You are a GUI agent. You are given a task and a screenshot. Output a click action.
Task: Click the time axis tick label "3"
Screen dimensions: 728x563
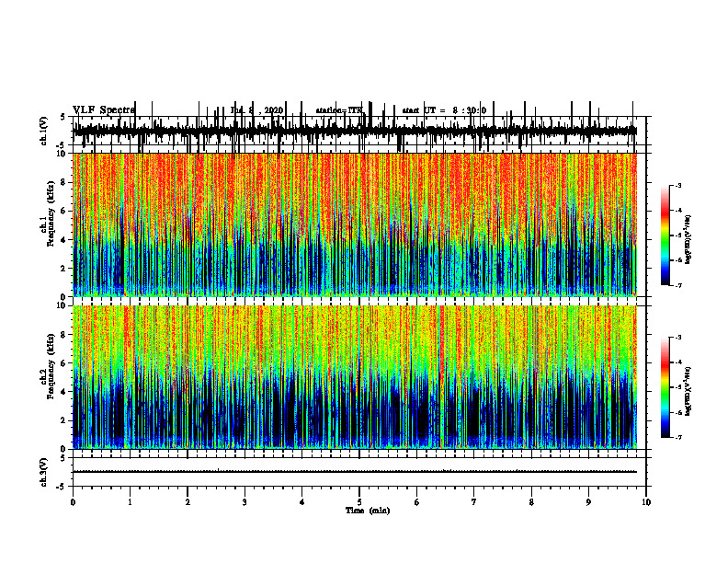coord(245,502)
